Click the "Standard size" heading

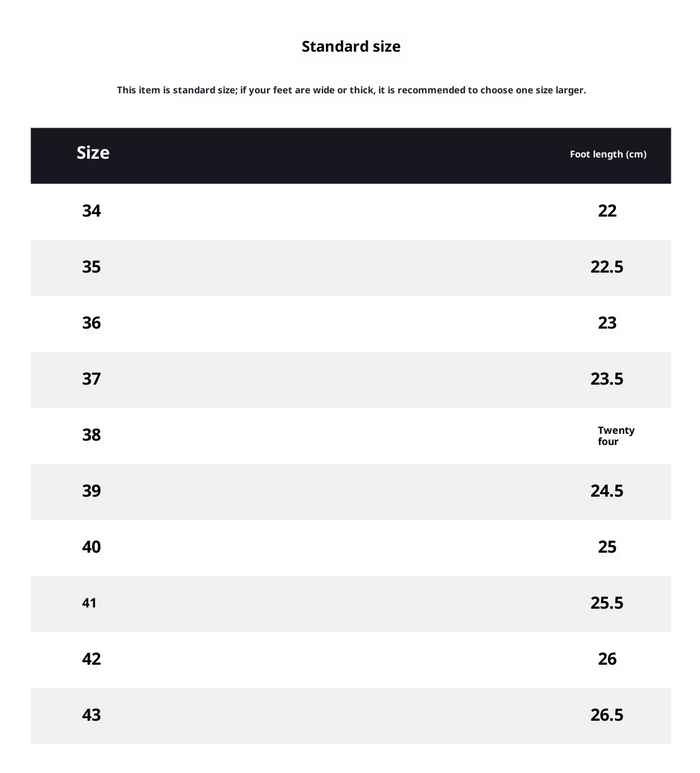(351, 47)
